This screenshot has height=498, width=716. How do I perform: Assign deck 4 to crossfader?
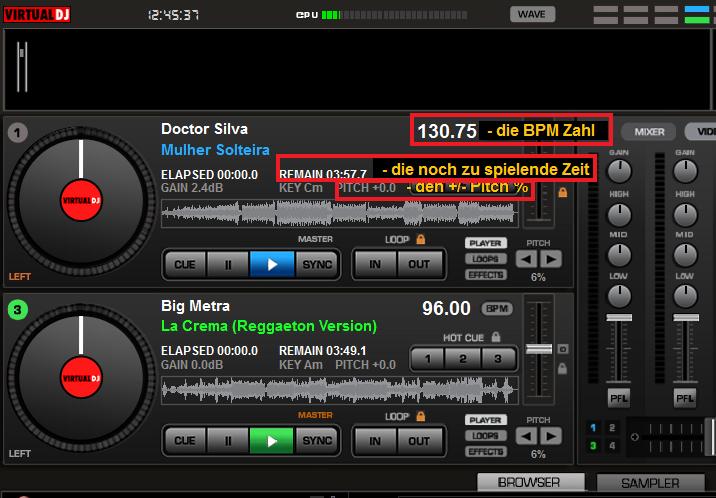pyautogui.click(x=612, y=446)
